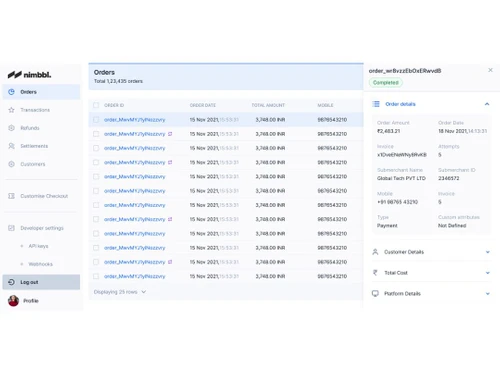The height and width of the screenshot is (375, 500).
Task: Check the sixth order row's checkbox
Action: coord(96,191)
